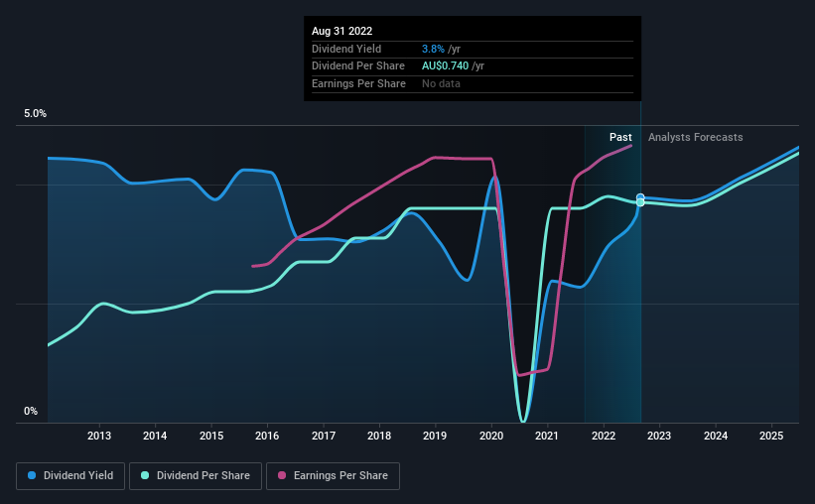Click the blue Dividend Yield legend dot
The width and height of the screenshot is (815, 504).
point(32,475)
